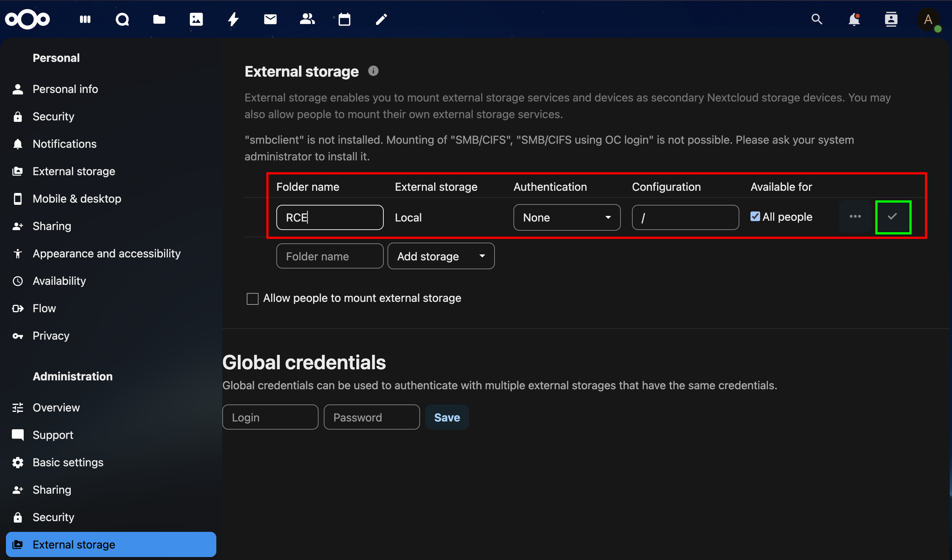Open the Mail app icon
This screenshot has height=560, width=952.
(270, 19)
